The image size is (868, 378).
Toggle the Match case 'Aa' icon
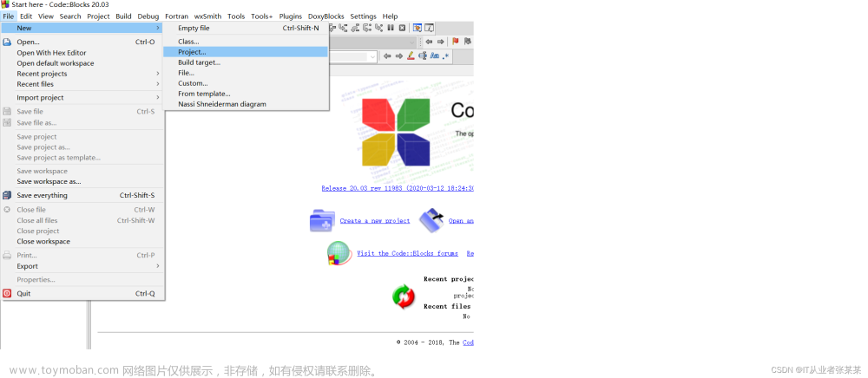pyautogui.click(x=435, y=55)
